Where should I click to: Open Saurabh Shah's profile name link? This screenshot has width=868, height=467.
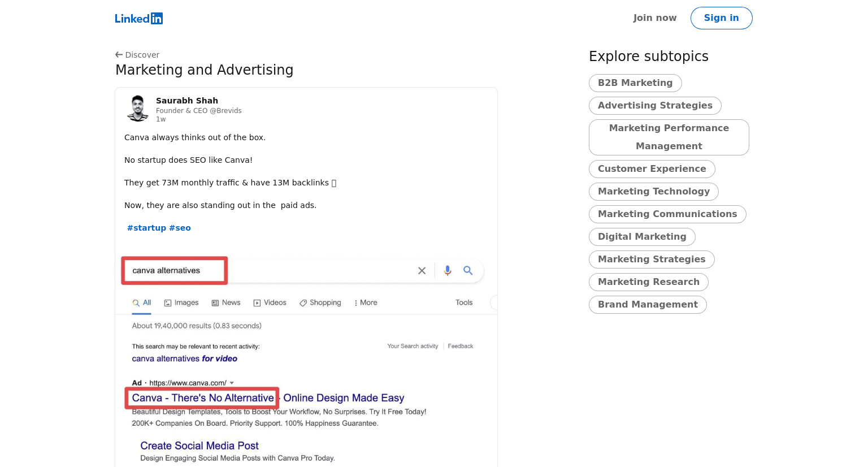coord(187,101)
